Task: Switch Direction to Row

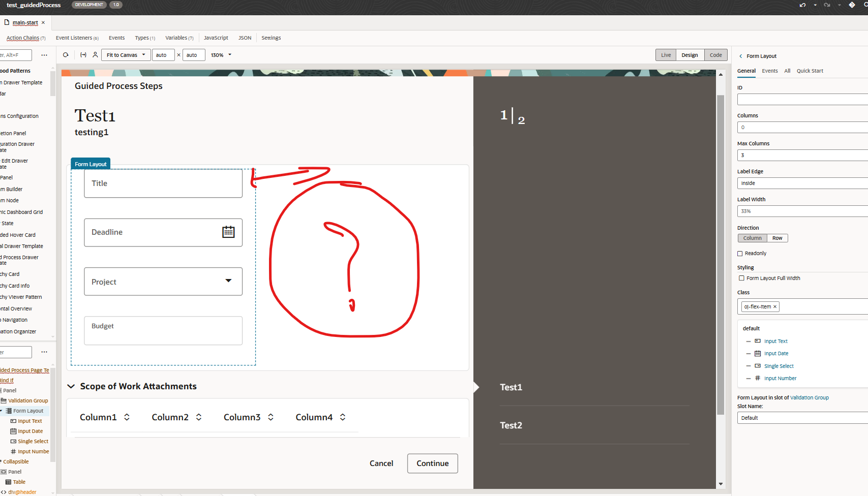Action: click(x=777, y=238)
